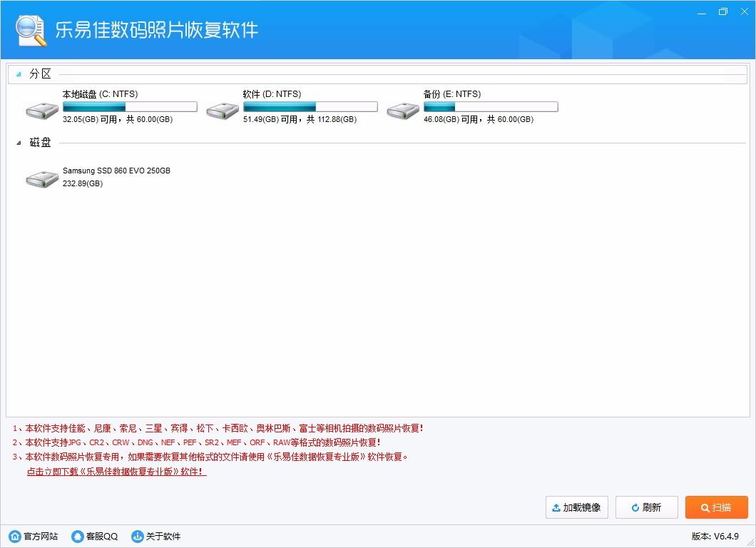This screenshot has height=548, width=756.
Task: Click the Samsung SSD 860 EVO 250GB text
Action: (x=117, y=171)
